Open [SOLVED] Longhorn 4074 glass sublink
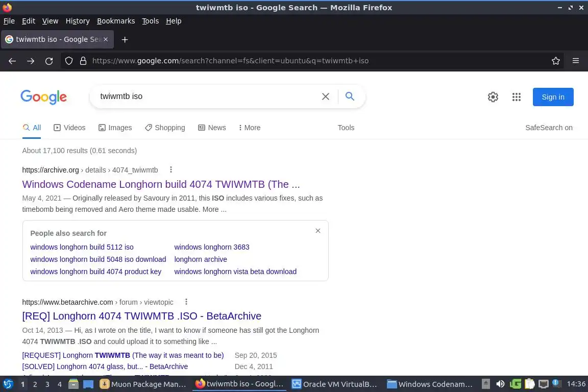 (x=105, y=366)
